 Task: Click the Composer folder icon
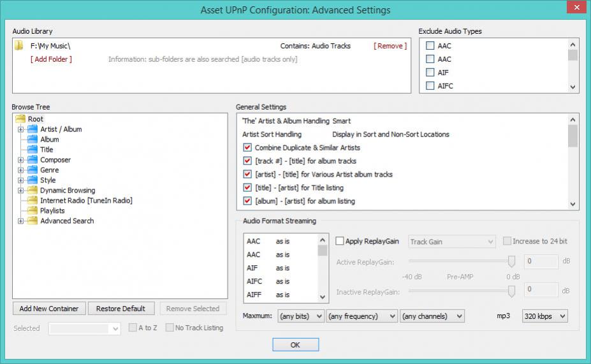pos(32,160)
